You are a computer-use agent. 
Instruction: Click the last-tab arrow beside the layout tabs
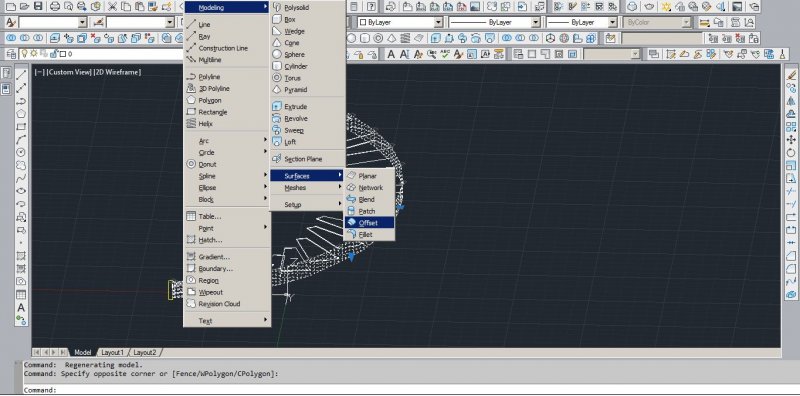tap(63, 353)
